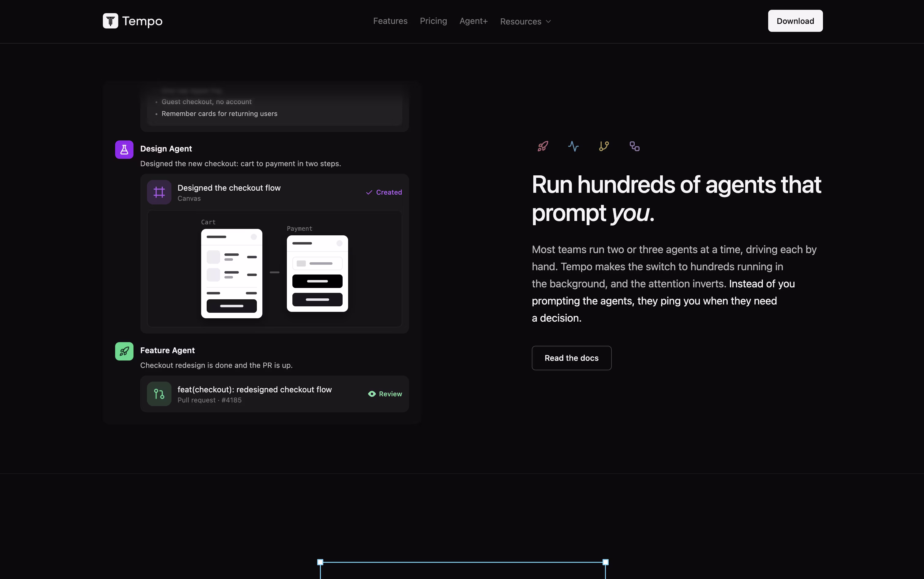Click the Design Agent flask avatar
Viewport: 924px width, 579px height.
point(124,149)
